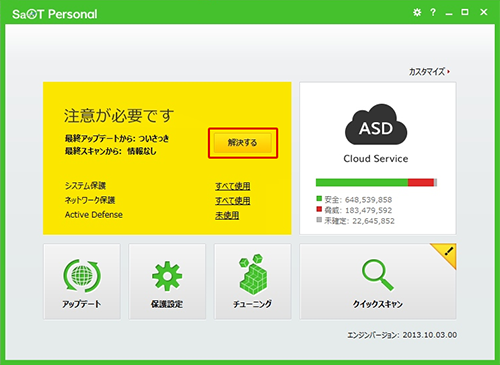The height and width of the screenshot is (365, 500).
Task: Click the Cloud Service progress bar
Action: [x=376, y=182]
